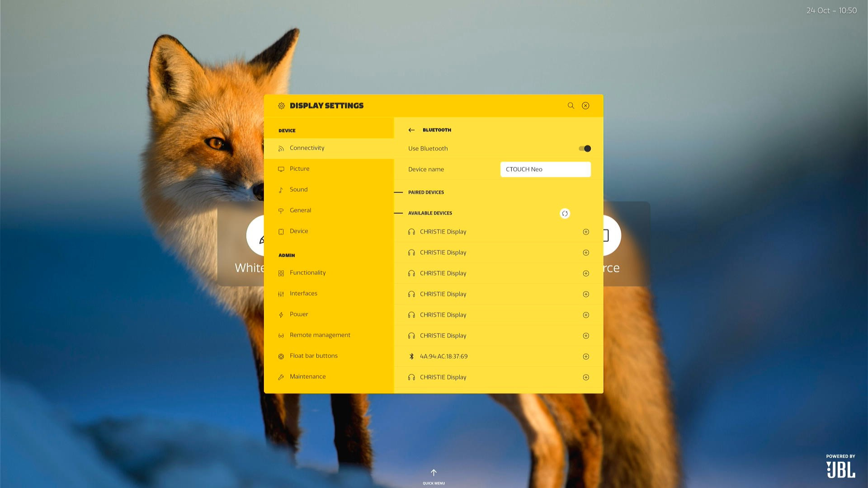
Task: Collapse the Available Devices section
Action: point(398,213)
